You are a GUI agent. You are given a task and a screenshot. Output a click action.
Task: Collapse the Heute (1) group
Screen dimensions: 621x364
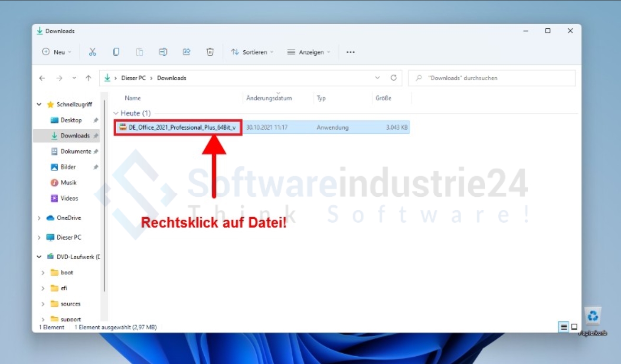(116, 113)
